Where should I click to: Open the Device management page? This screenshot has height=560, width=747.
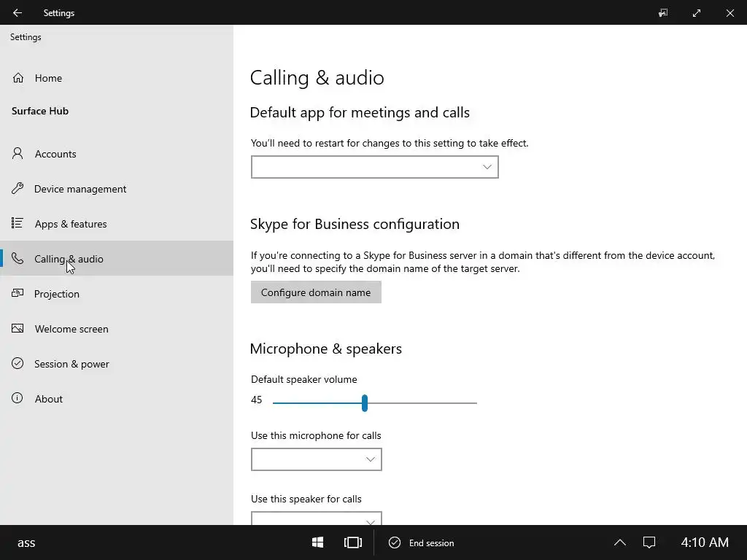click(x=117, y=189)
